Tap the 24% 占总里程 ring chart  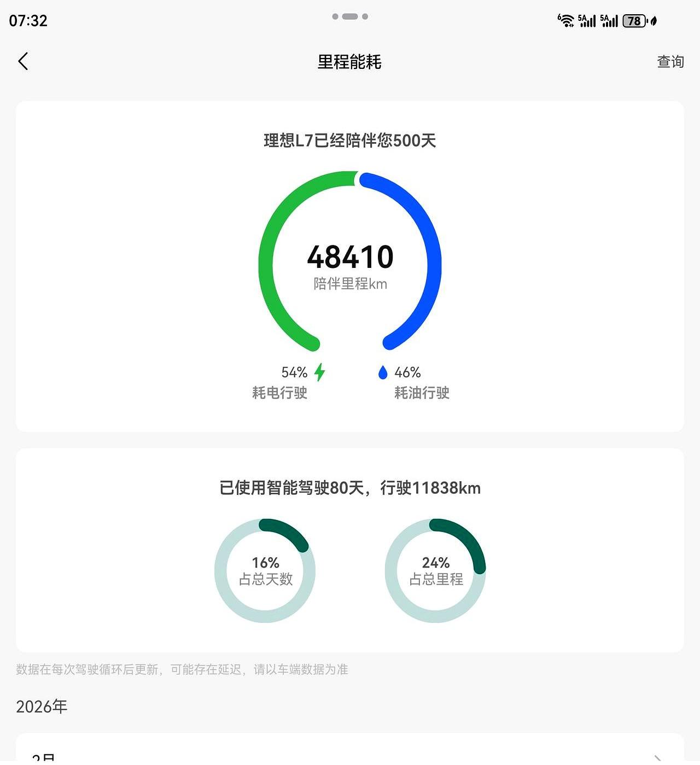[435, 571]
